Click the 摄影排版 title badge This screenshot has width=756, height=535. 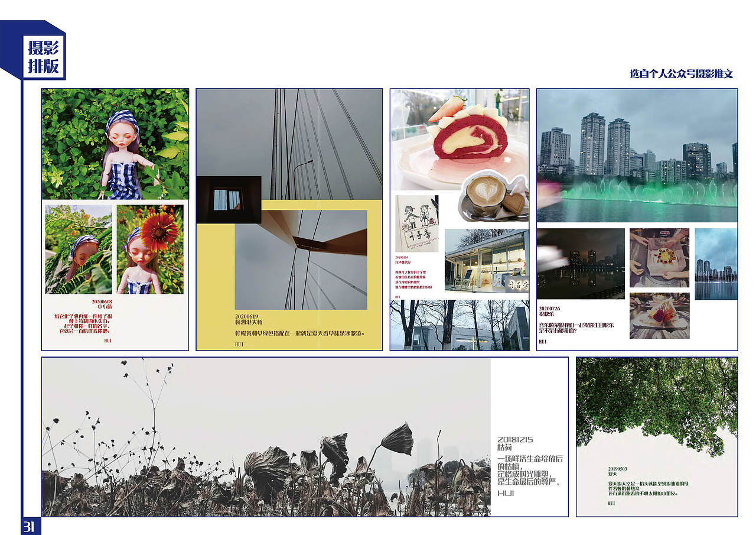(44, 57)
